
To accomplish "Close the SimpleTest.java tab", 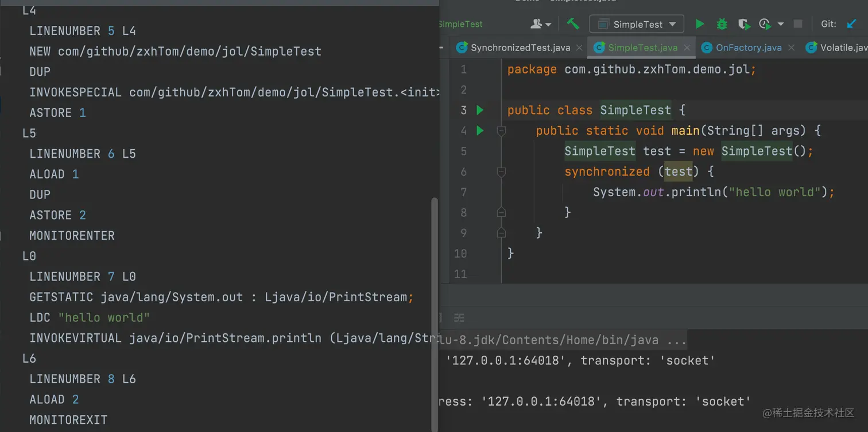I will coord(686,48).
